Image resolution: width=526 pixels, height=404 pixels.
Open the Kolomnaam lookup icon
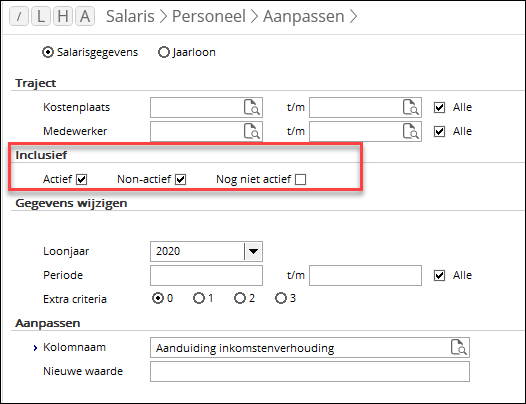(459, 347)
